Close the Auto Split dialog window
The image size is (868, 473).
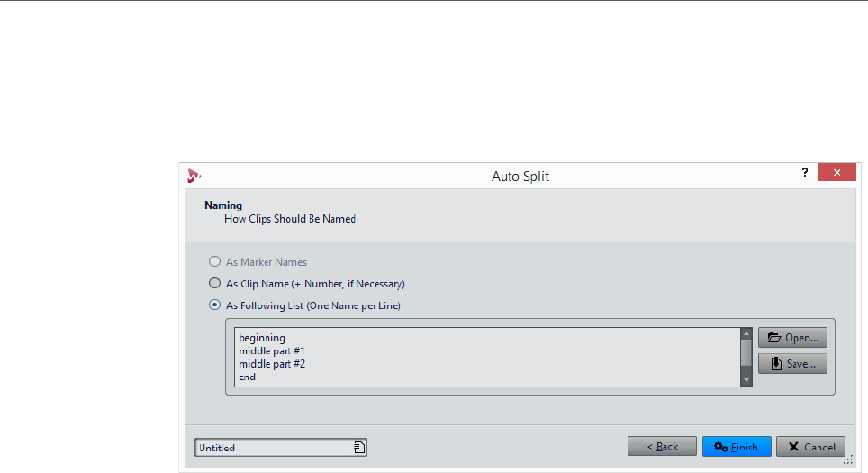tap(836, 174)
